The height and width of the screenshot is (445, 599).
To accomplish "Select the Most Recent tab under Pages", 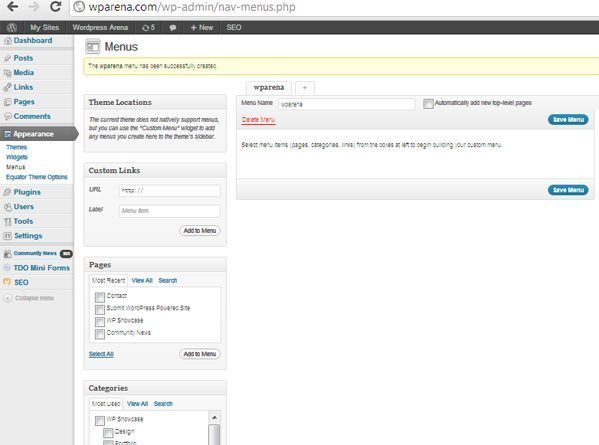I will (x=108, y=280).
